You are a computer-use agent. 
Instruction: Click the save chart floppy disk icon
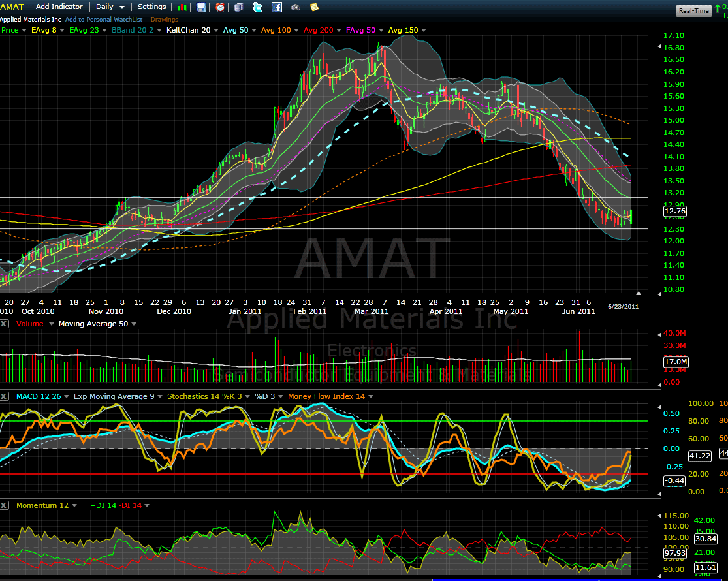[201, 7]
